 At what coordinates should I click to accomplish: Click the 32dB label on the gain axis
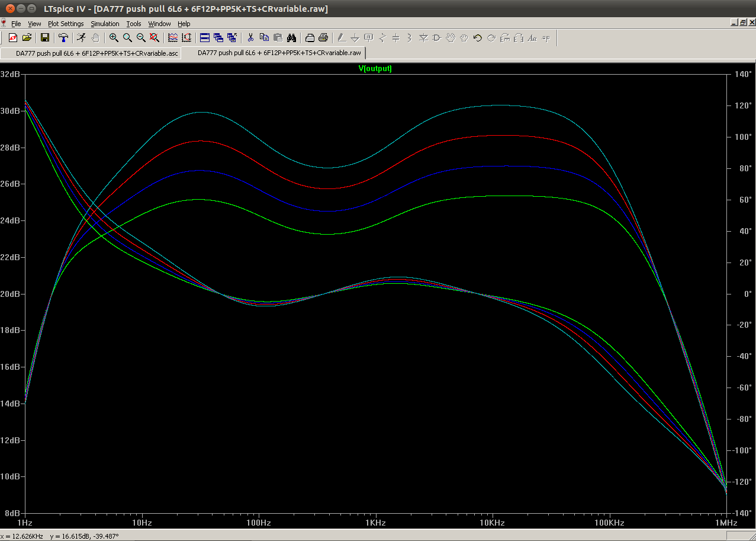[x=11, y=75]
